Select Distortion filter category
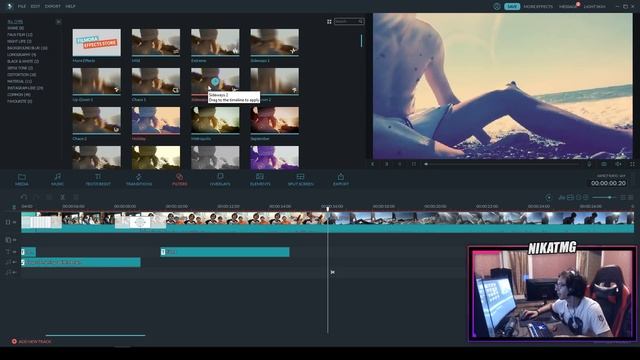 22,75
